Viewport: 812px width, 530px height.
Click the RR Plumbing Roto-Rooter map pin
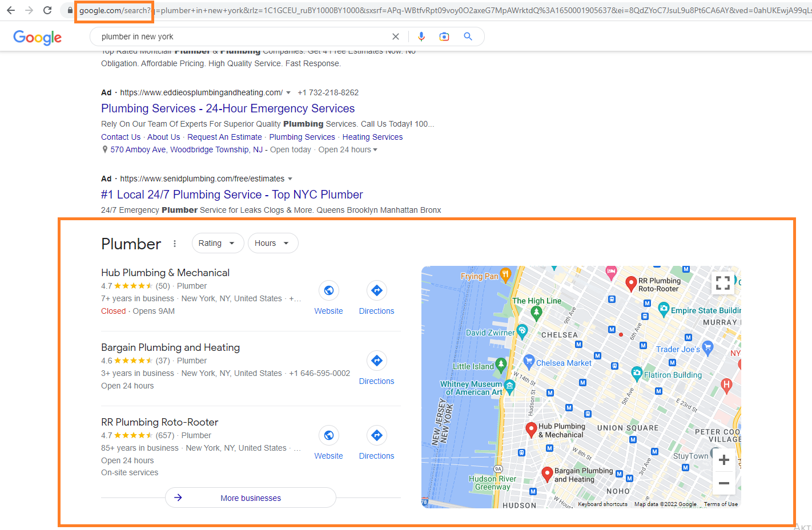[x=631, y=284]
